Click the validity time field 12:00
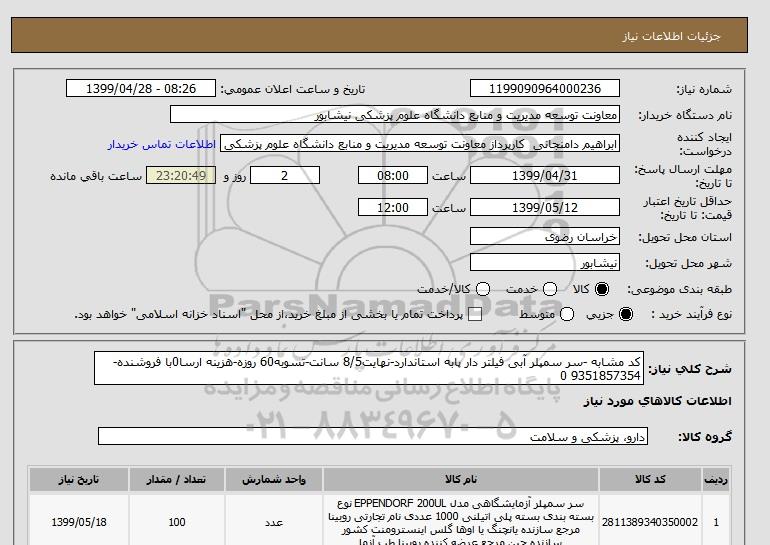Screen dimensions: 770x545 point(393,207)
